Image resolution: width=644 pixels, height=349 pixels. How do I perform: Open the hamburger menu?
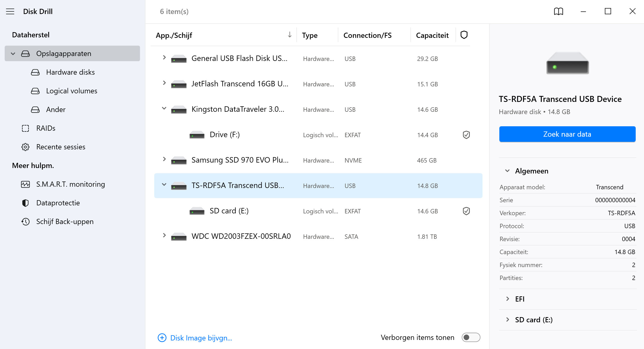point(10,11)
